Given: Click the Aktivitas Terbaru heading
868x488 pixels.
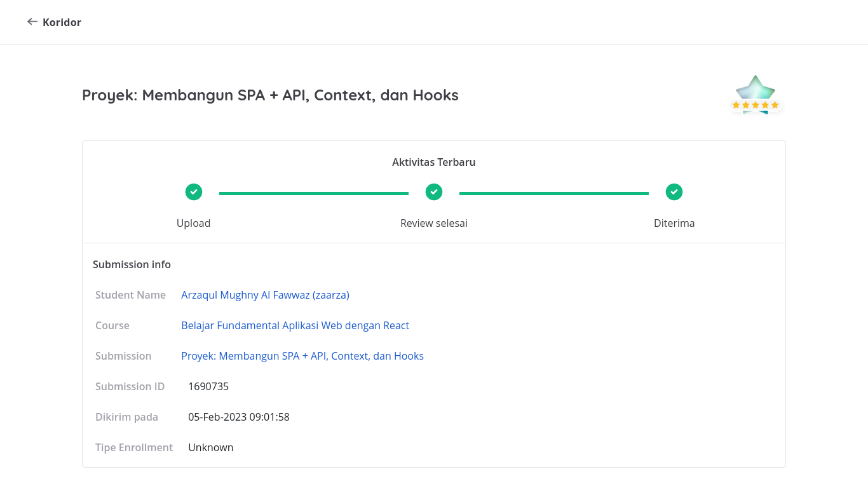Looking at the screenshot, I should click(434, 162).
